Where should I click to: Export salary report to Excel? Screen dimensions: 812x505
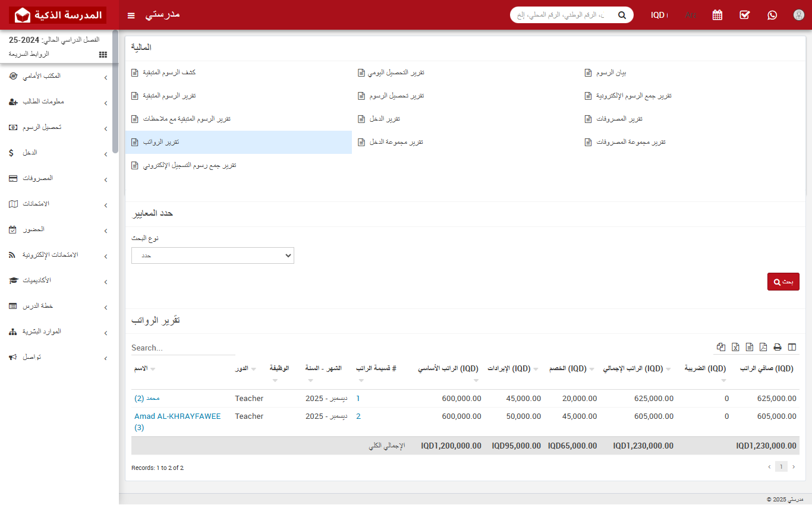[735, 347]
